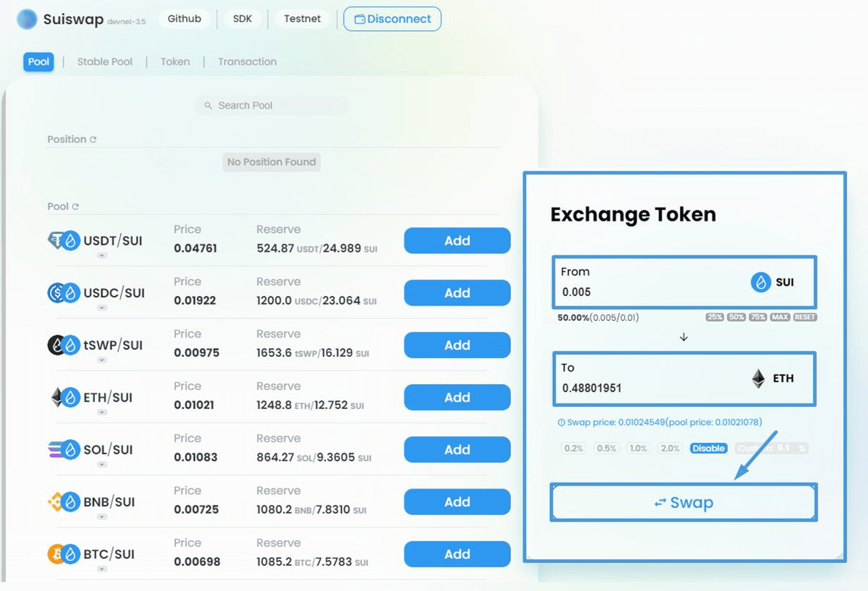The width and height of the screenshot is (868, 591).
Task: Open the SDK link
Action: click(x=242, y=19)
